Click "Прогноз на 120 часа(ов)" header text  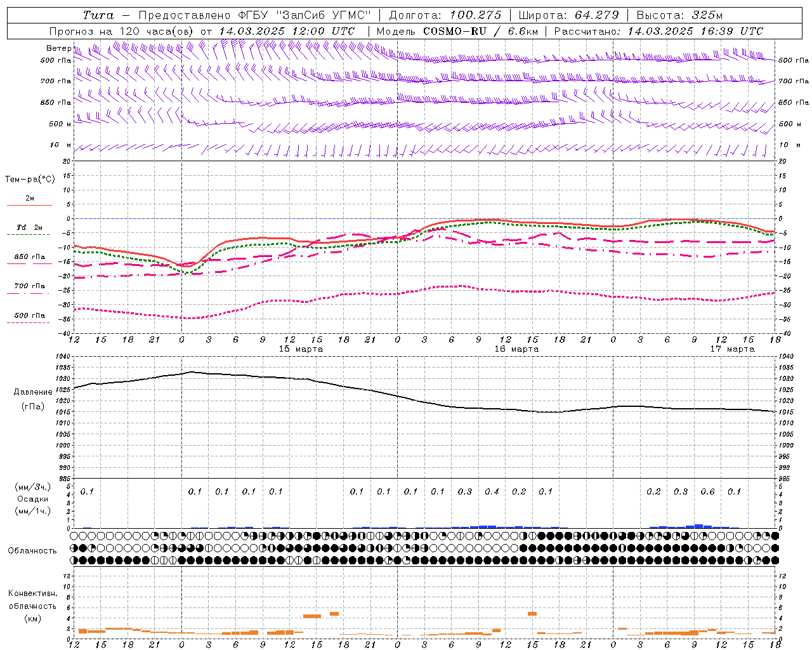[x=122, y=31]
